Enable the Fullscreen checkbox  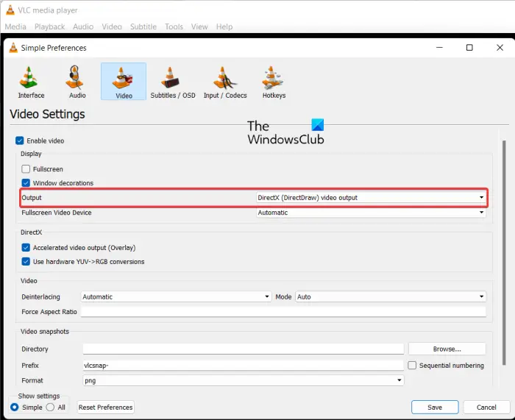coord(26,168)
